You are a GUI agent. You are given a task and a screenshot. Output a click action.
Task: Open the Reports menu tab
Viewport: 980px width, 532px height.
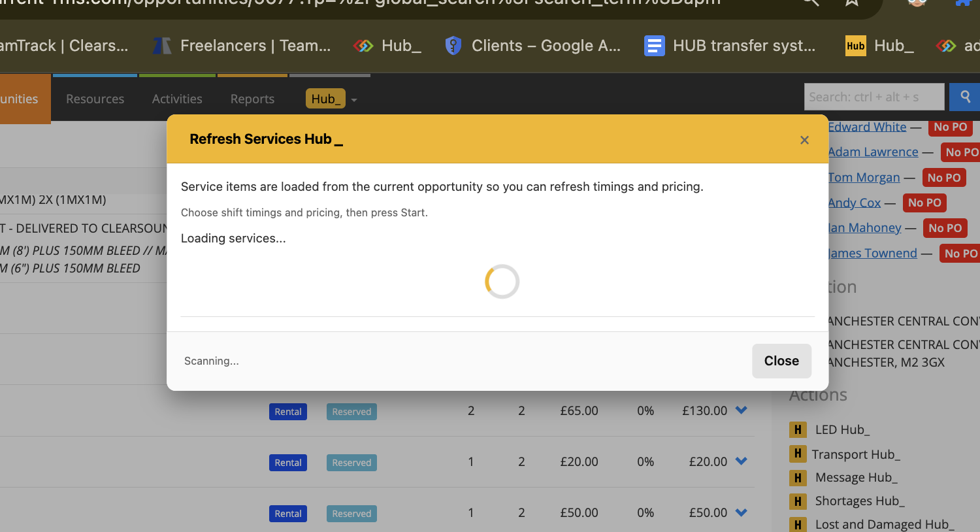252,99
